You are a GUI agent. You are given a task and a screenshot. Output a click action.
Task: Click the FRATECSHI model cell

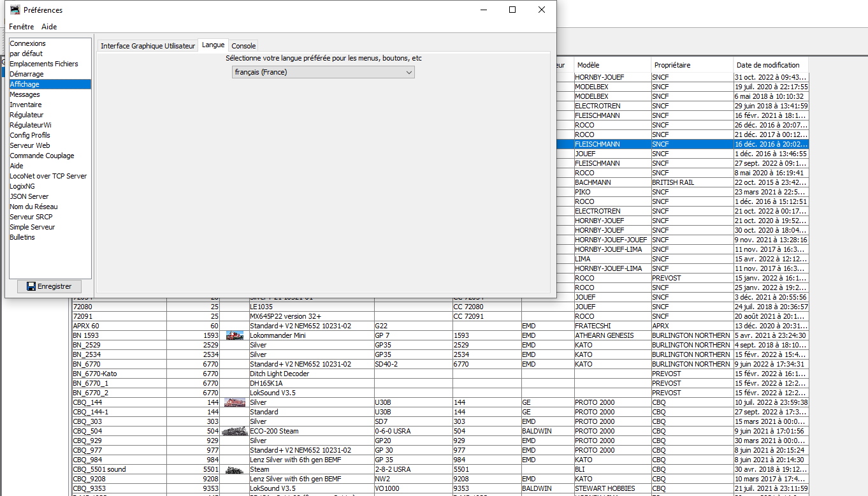612,326
